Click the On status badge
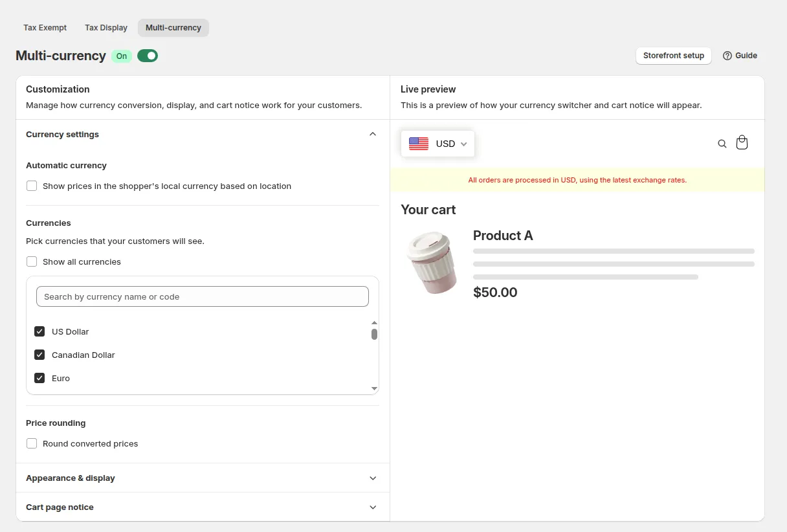This screenshot has height=532, width=787. point(122,56)
